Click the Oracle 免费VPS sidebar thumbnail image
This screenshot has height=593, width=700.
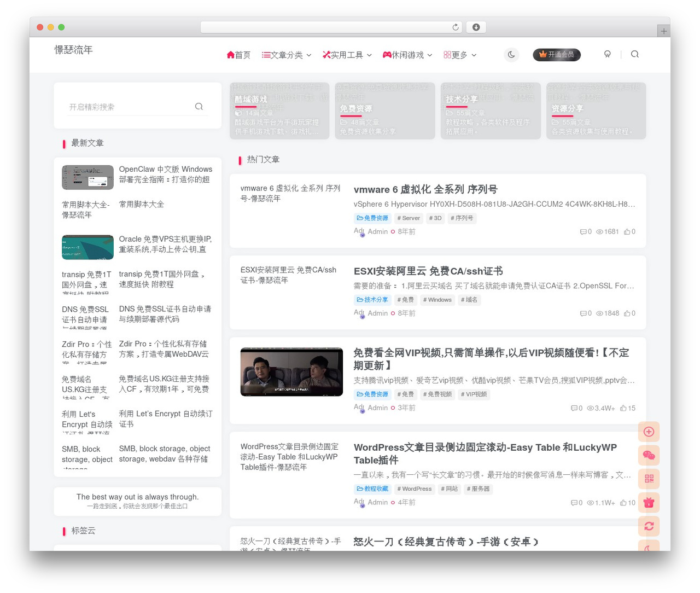[87, 247]
